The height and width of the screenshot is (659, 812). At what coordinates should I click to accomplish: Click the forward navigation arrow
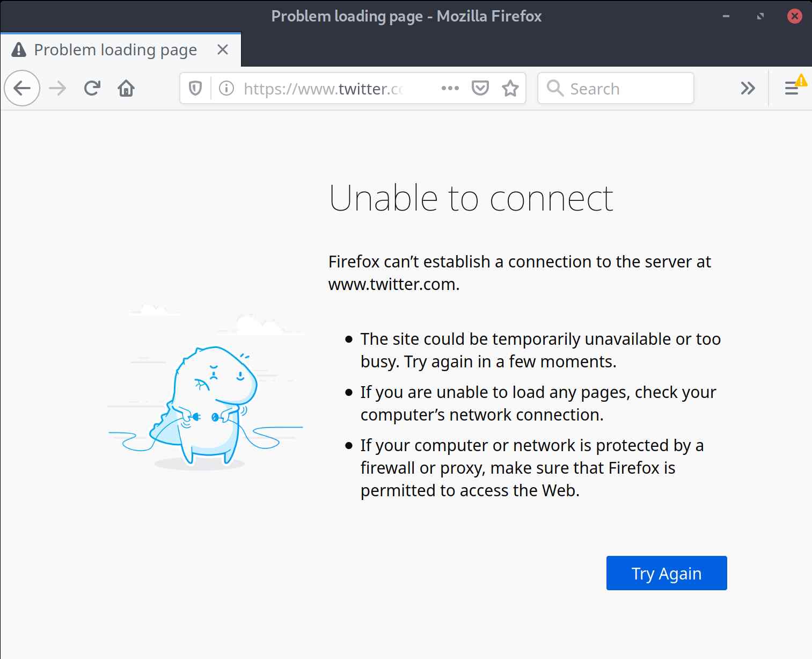(x=57, y=88)
